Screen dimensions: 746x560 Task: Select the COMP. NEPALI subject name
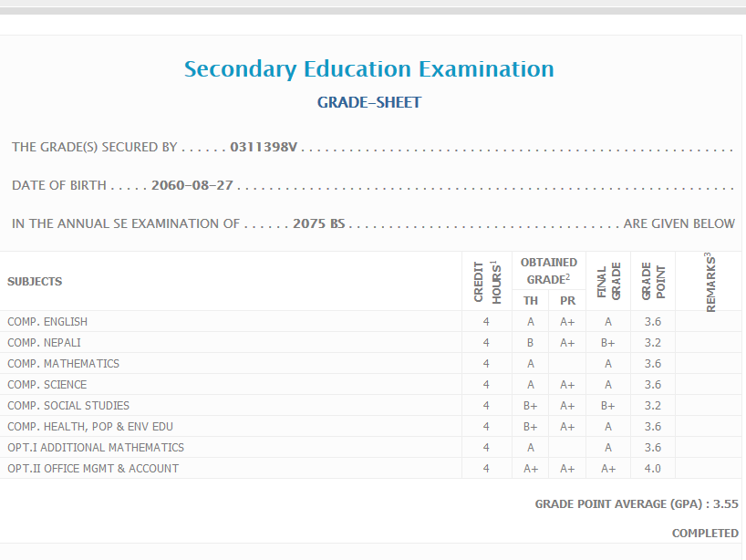(44, 343)
